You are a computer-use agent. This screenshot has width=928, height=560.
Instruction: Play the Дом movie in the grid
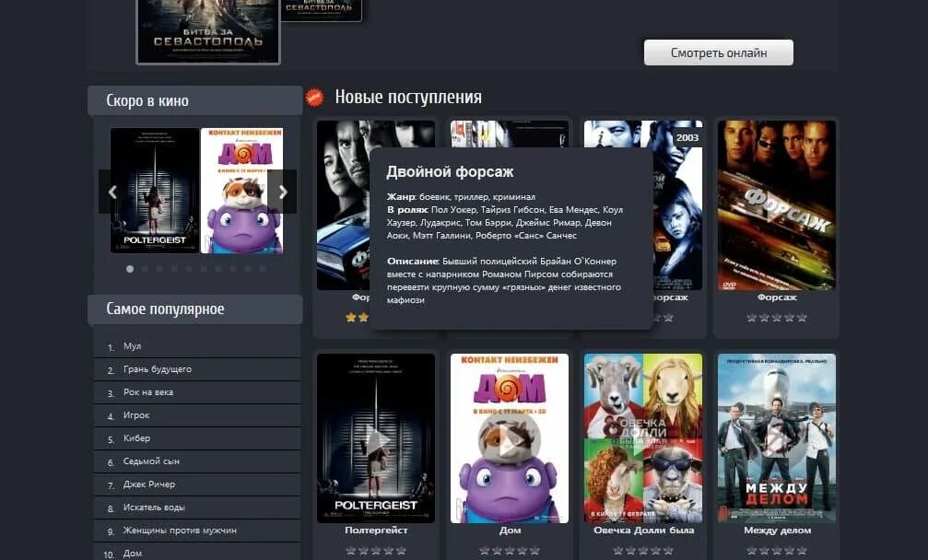509,438
